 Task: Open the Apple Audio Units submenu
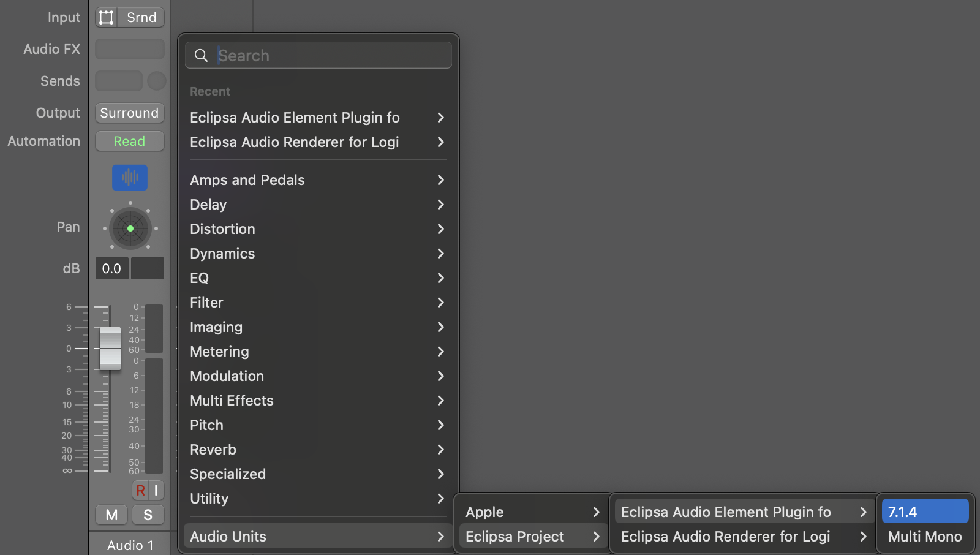[x=532, y=512]
